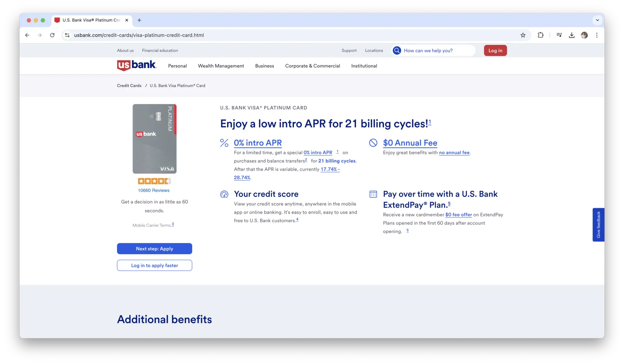Open a new browser tab

click(x=139, y=20)
